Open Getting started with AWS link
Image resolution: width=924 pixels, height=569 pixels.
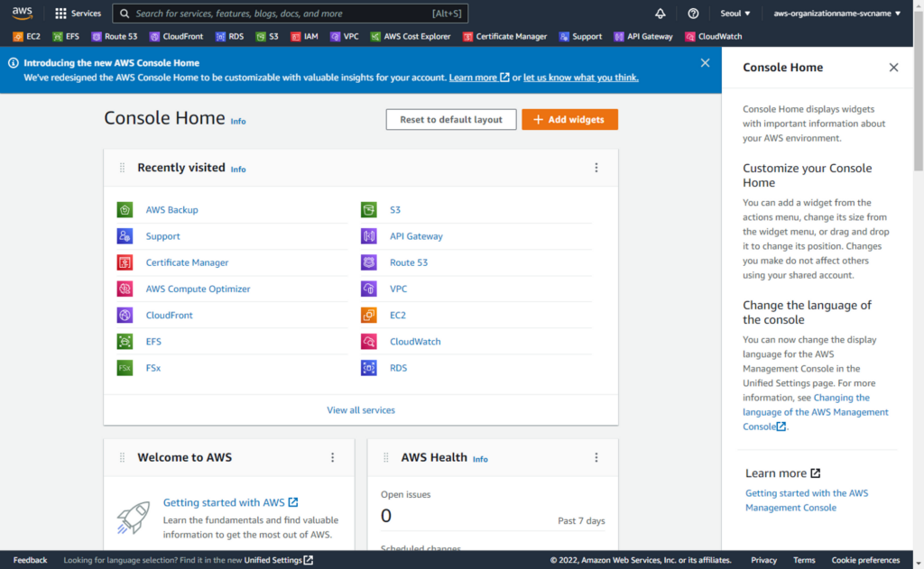pos(230,502)
